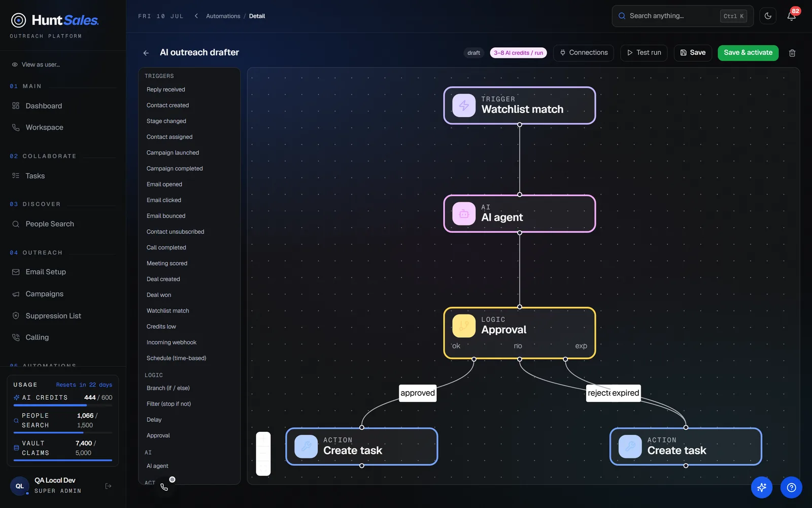
Task: Click the AI credits usage bar
Action: click(x=63, y=405)
